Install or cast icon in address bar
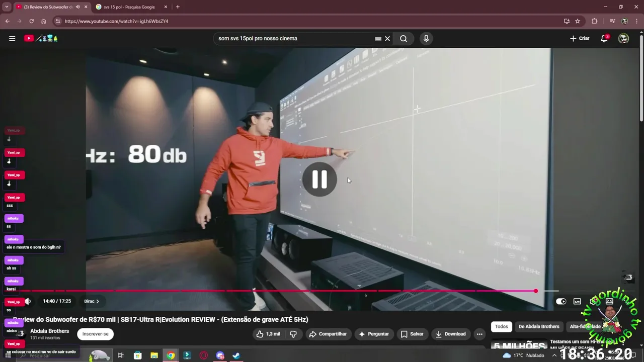The width and height of the screenshot is (644, 362). pyautogui.click(x=567, y=21)
